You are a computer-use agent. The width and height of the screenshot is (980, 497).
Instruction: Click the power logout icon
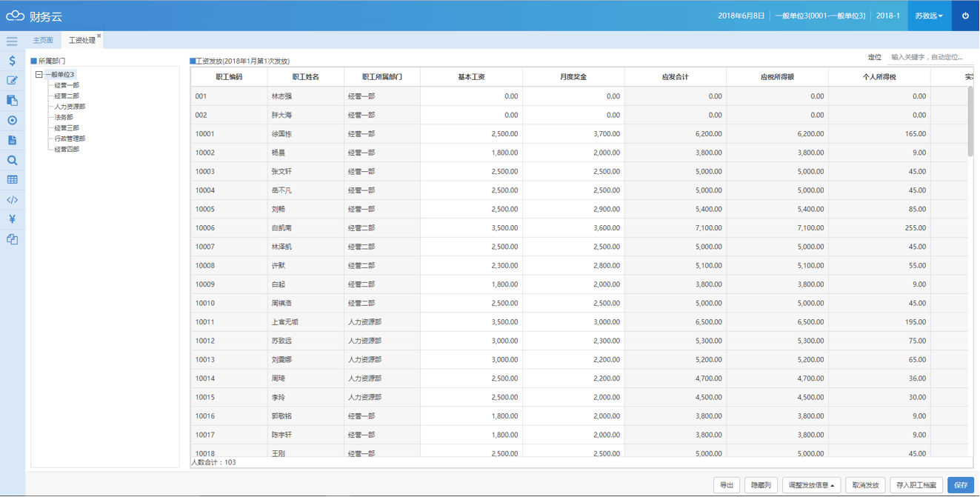tap(965, 16)
